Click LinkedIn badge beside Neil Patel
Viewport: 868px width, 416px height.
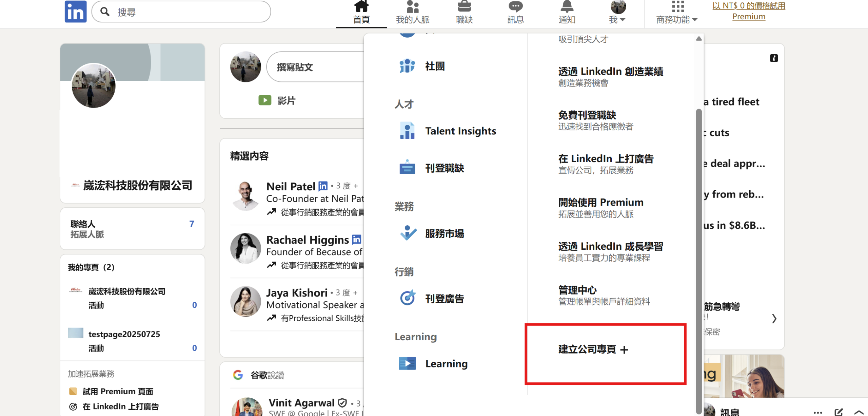323,186
